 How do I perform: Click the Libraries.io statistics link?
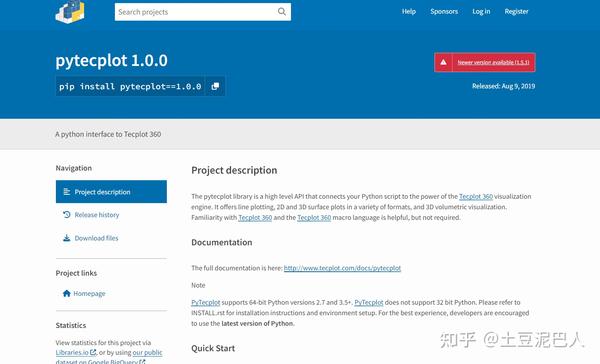tap(75, 352)
